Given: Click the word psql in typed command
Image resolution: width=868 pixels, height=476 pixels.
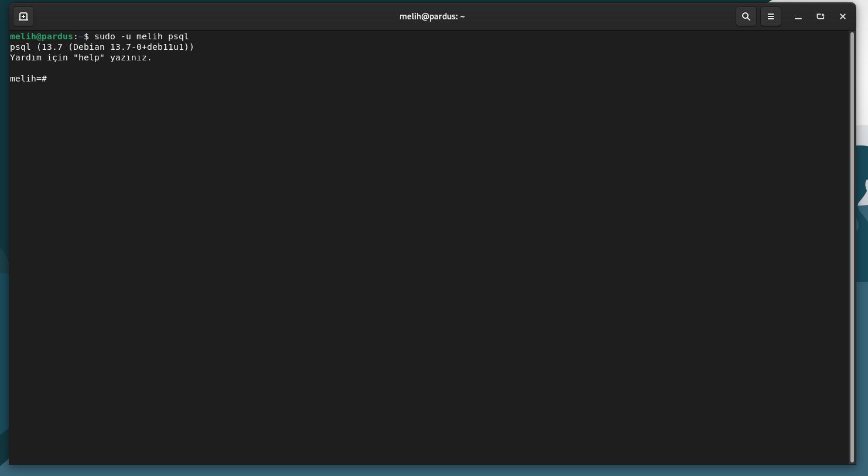Looking at the screenshot, I should click(178, 36).
